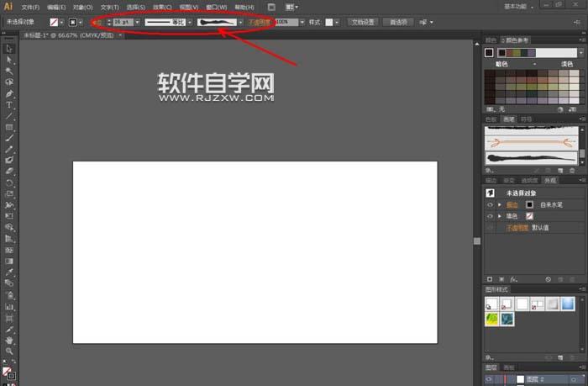Select the Paintbrush tool

[x=9, y=138]
